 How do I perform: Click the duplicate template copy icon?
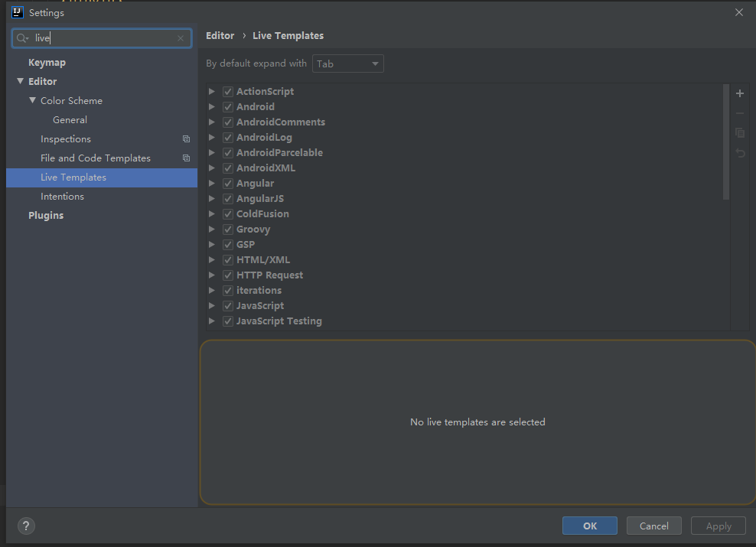(x=740, y=133)
